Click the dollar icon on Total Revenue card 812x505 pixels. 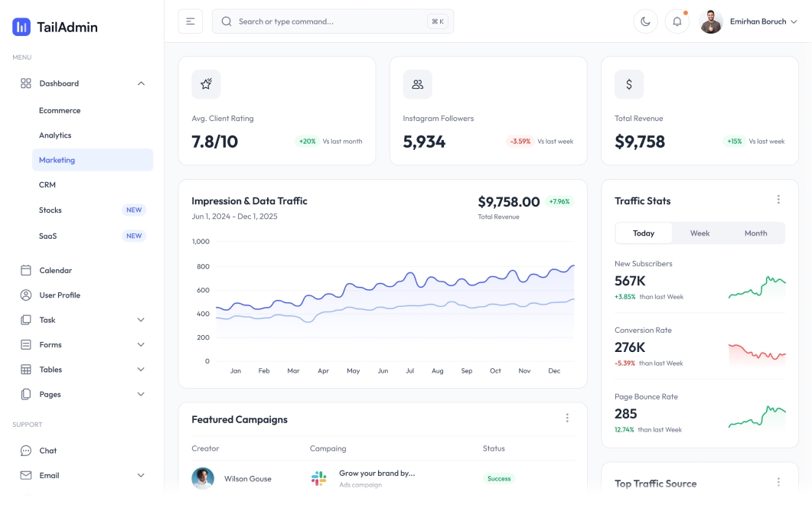629,84
